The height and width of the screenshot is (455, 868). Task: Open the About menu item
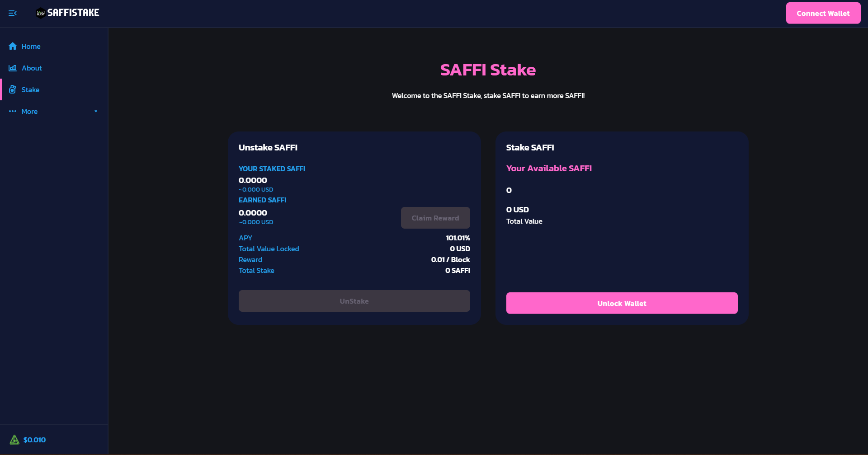[x=32, y=68]
